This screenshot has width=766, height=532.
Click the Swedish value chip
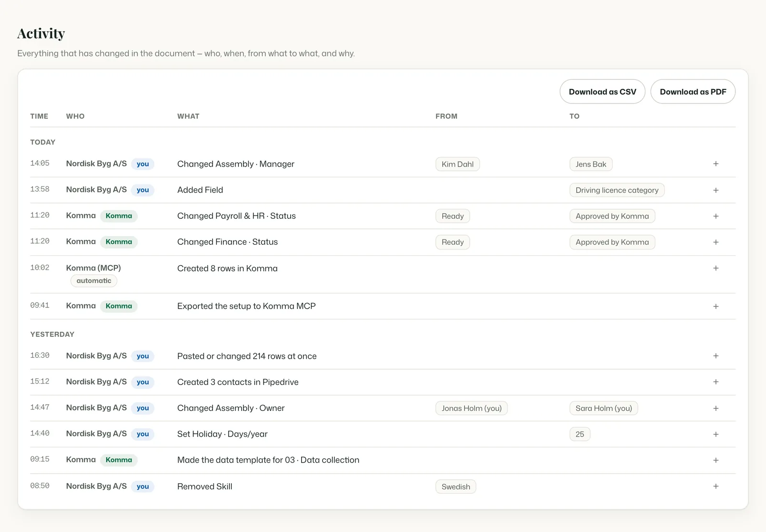point(456,487)
